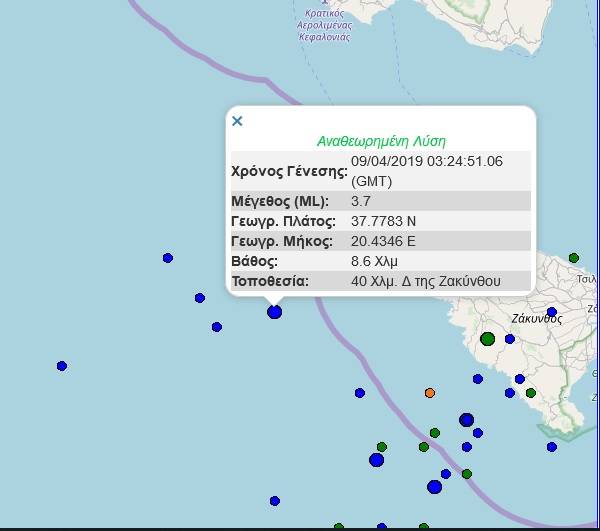Select the isolated blue marker at far left
The width and height of the screenshot is (600, 531).
coord(62,366)
